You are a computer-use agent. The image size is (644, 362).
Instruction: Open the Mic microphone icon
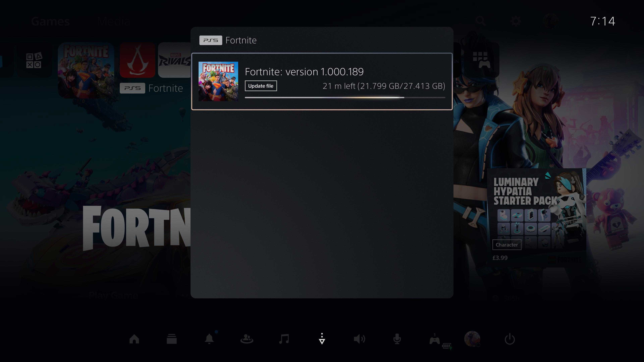[397, 339]
